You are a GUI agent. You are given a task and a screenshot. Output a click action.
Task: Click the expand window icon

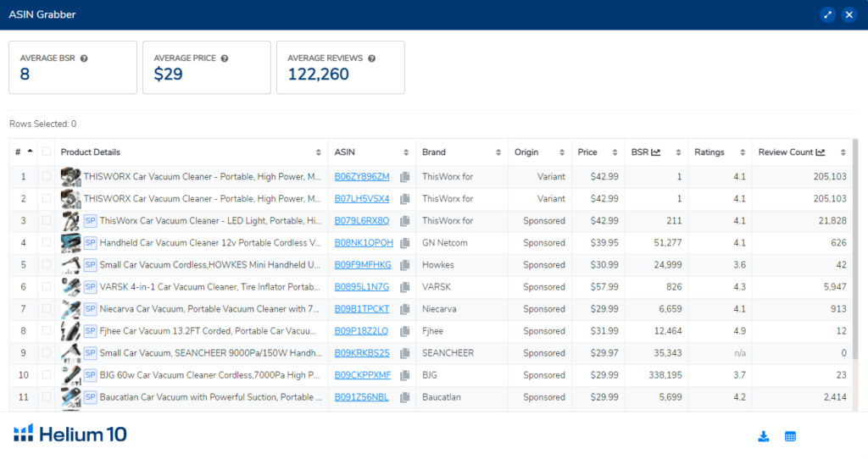[827, 14]
